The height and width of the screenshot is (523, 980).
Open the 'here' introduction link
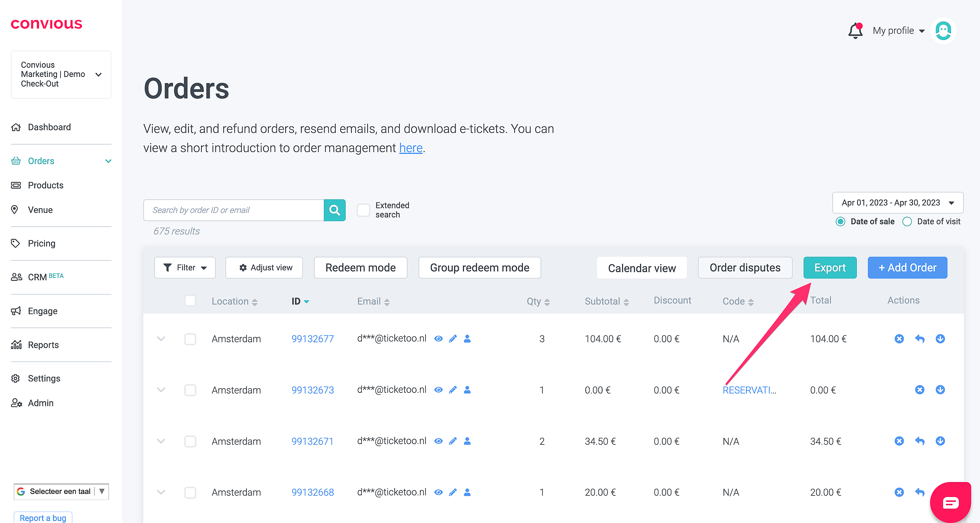411,148
